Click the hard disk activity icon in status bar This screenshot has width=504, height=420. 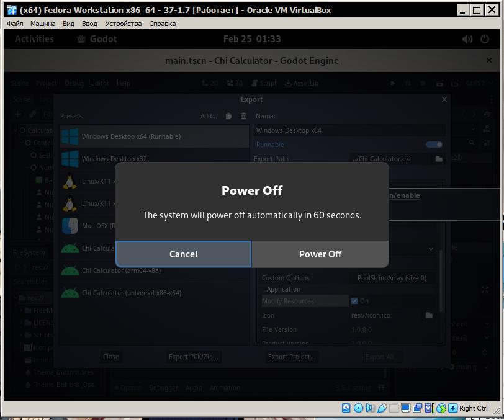(x=346, y=408)
